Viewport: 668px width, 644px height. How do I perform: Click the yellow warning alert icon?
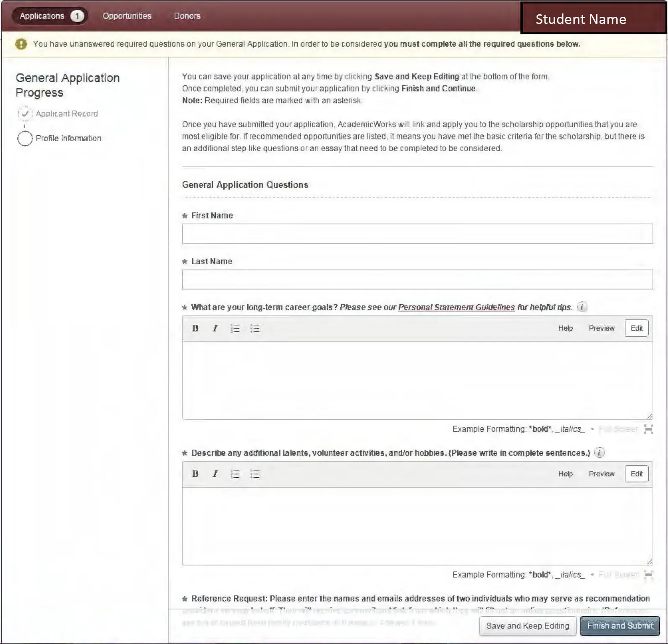pyautogui.click(x=21, y=44)
